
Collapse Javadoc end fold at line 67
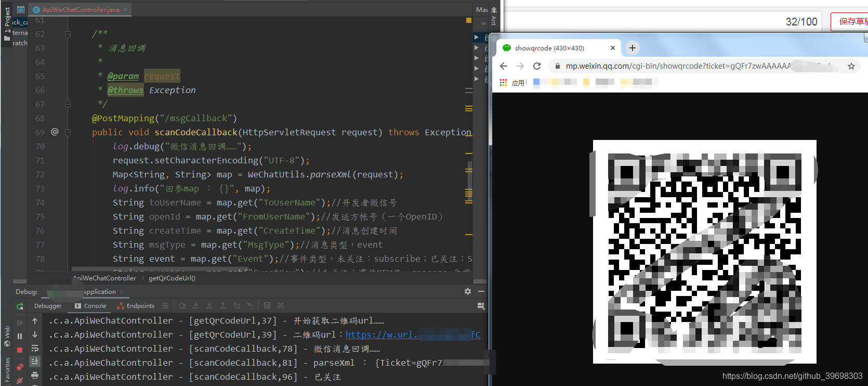68,104
